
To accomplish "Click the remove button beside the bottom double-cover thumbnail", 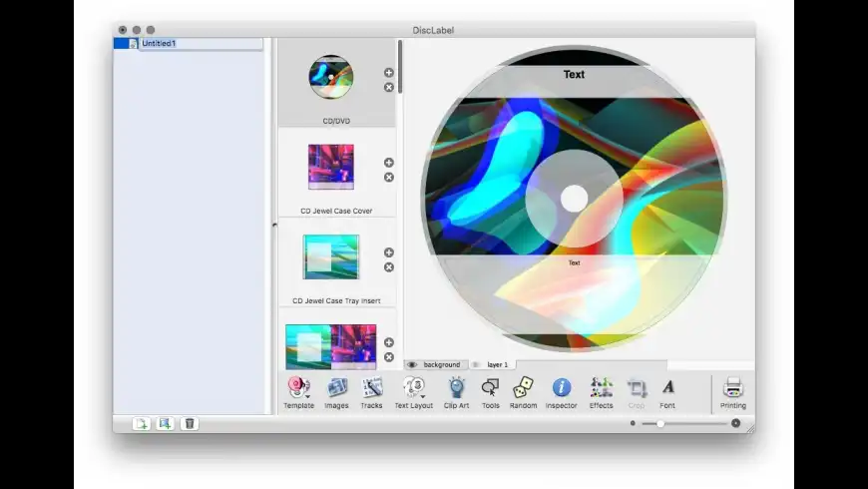I will pos(389,357).
